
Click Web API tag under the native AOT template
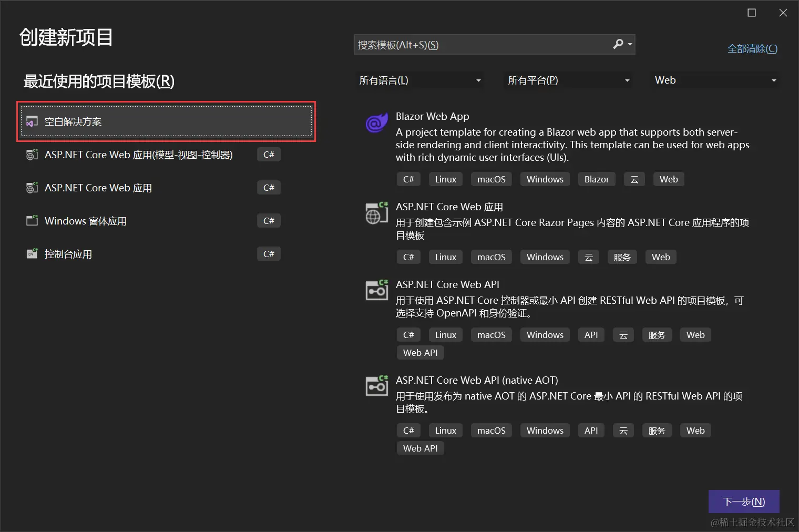tap(421, 448)
